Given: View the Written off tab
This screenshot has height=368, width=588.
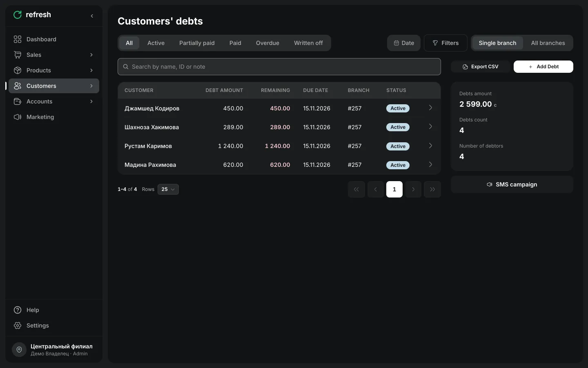Looking at the screenshot, I should tap(308, 43).
